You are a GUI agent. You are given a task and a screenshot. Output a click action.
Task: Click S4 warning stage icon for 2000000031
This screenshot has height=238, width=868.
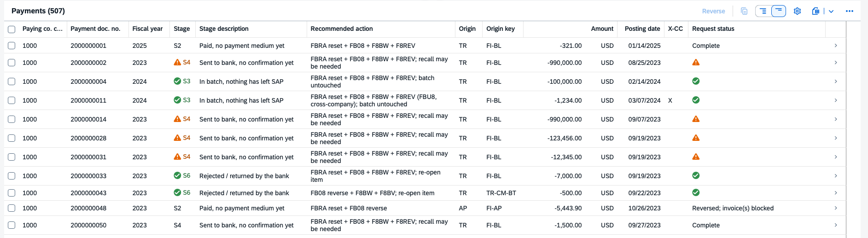click(177, 157)
